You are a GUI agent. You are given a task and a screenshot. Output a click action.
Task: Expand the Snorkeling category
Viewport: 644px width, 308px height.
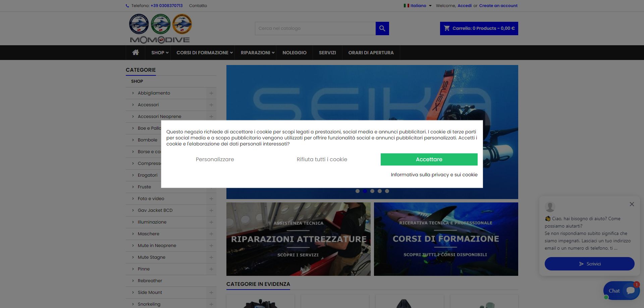click(211, 304)
